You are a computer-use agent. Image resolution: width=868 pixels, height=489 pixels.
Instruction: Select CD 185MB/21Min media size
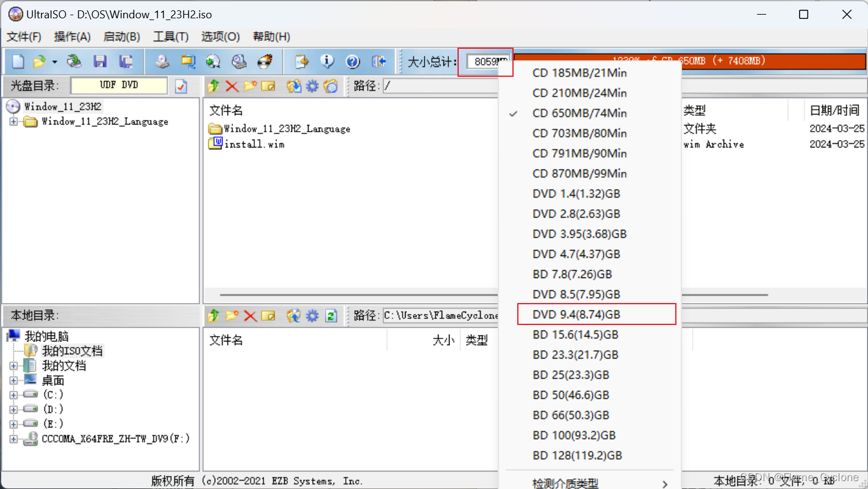click(x=590, y=73)
